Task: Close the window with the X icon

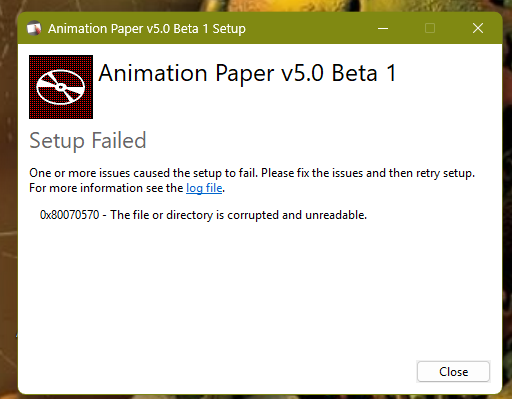Action: 478,28
